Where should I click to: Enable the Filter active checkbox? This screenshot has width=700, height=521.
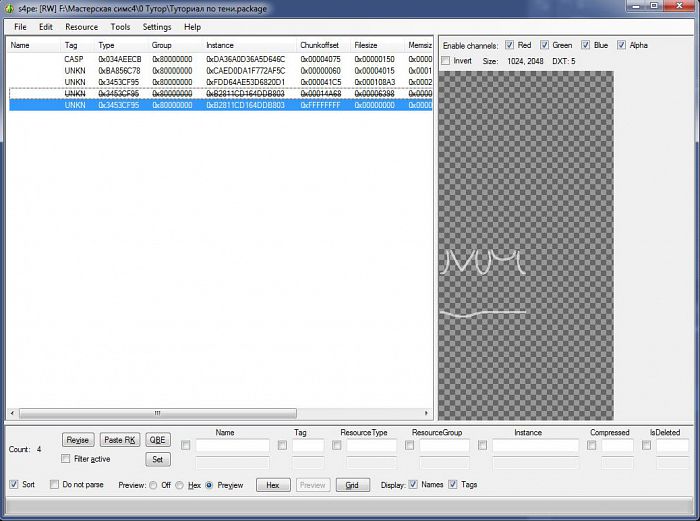(66, 459)
